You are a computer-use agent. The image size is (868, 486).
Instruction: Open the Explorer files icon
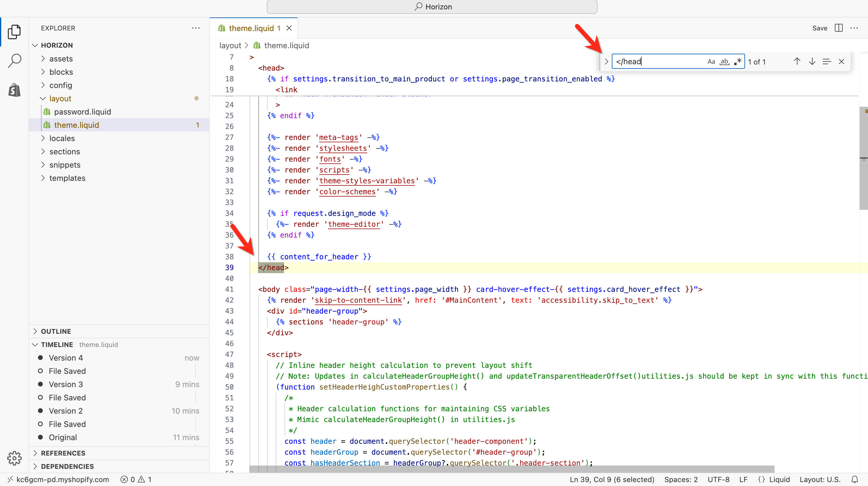(14, 32)
